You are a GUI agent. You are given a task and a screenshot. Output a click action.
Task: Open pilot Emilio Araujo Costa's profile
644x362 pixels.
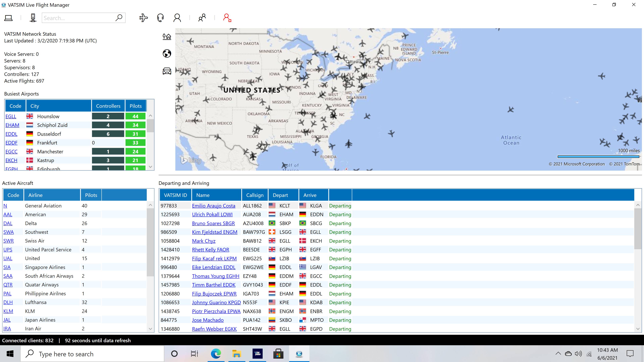[x=213, y=206]
